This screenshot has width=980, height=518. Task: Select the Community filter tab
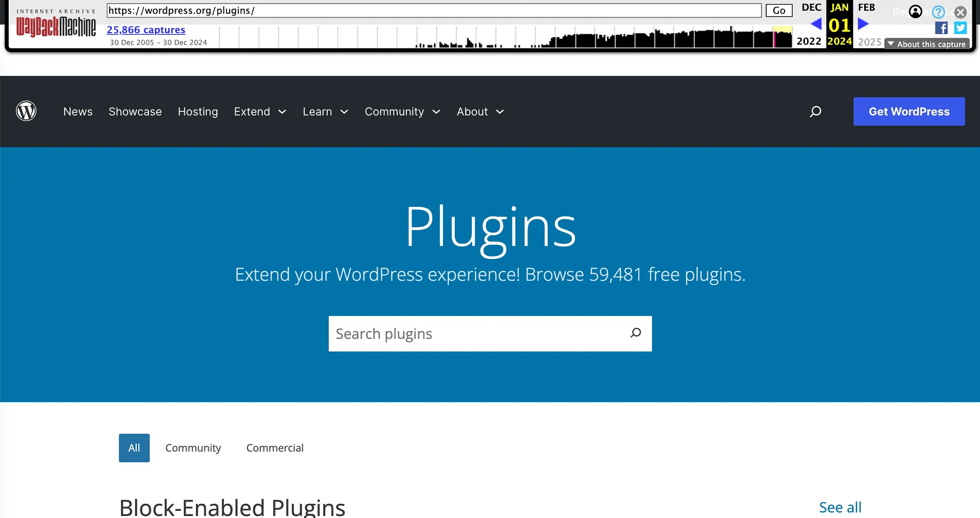(x=193, y=448)
